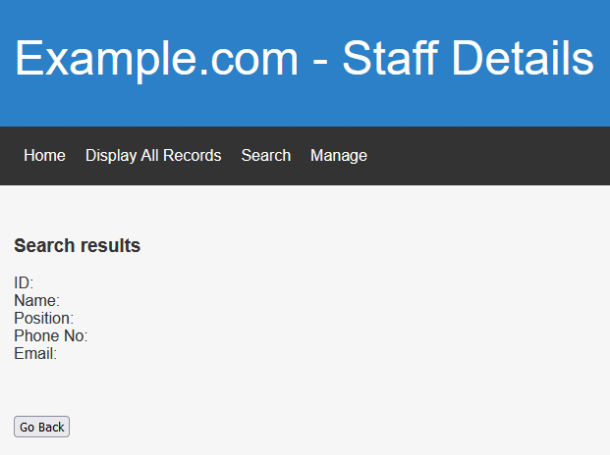Click the empty value beside "ID:"
The height and width of the screenshot is (455, 610).
click(60, 283)
